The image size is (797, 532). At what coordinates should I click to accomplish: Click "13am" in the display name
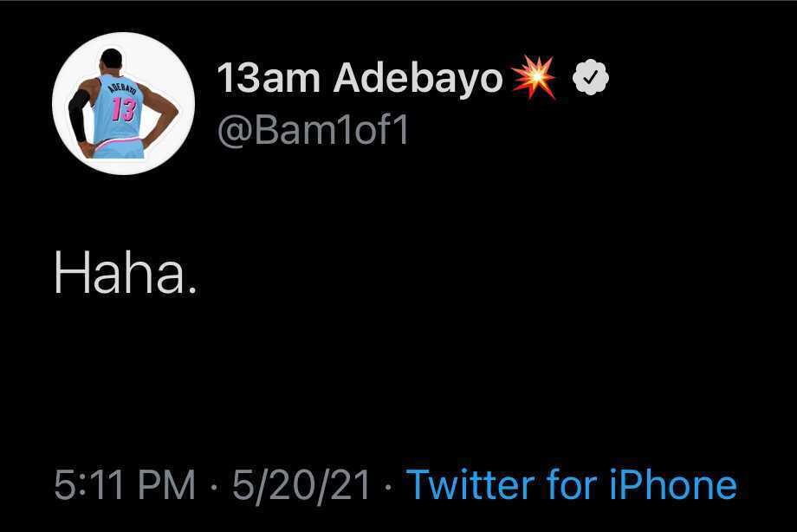click(269, 80)
